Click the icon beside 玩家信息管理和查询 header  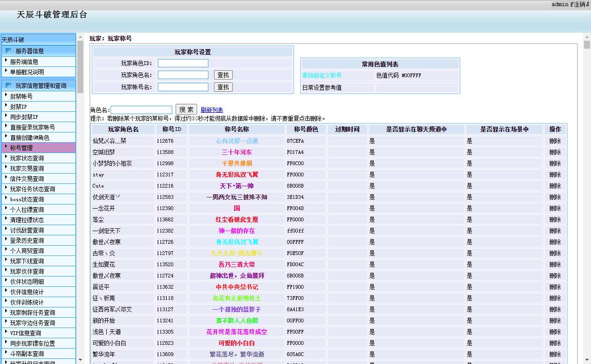click(8, 86)
